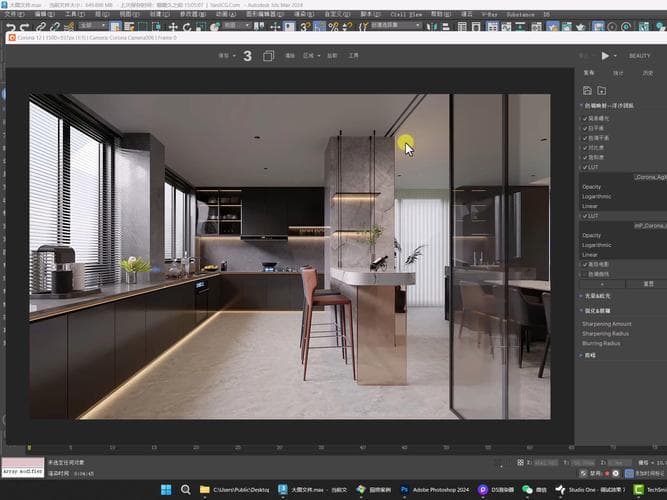The width and height of the screenshot is (667, 500).
Task: Expand the 光晕&眩光 section
Action: (595, 296)
